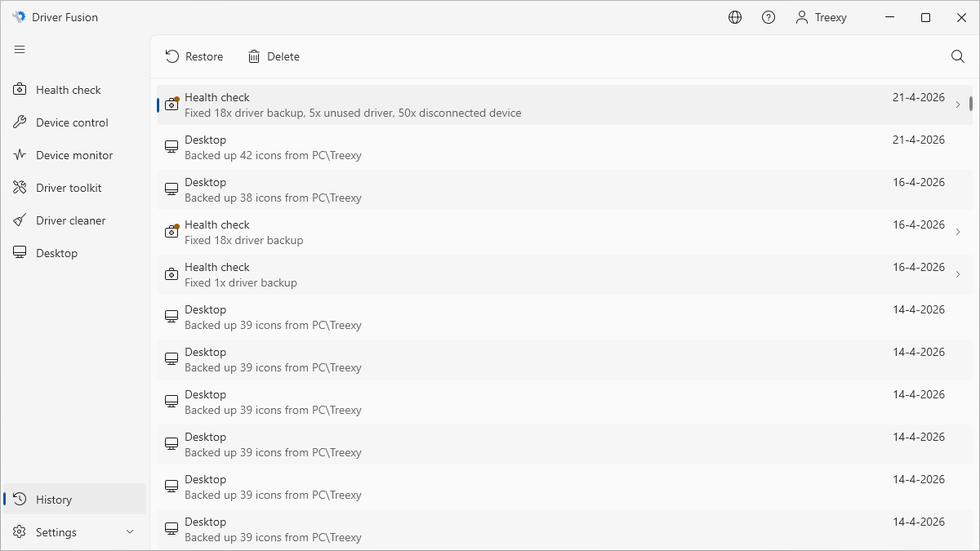This screenshot has height=551, width=980.
Task: Open the Treexy account button
Action: 822,17
